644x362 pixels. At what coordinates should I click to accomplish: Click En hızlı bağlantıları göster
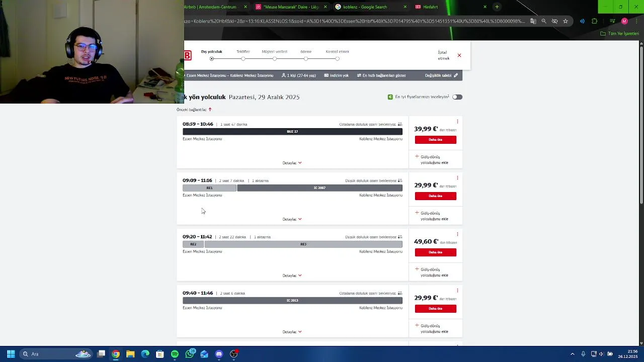(381, 75)
